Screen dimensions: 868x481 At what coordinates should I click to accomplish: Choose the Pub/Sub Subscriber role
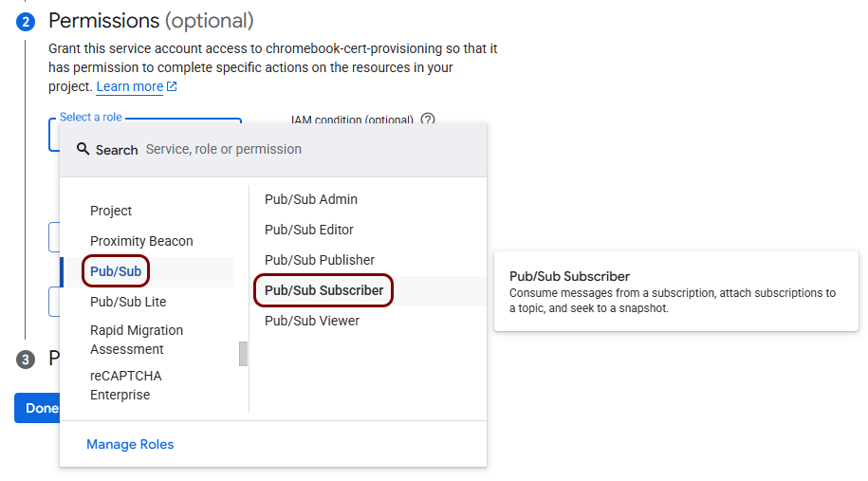(323, 290)
